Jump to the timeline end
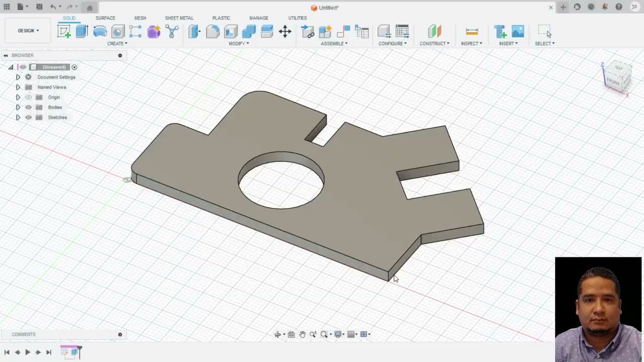644x362 pixels. coord(49,352)
